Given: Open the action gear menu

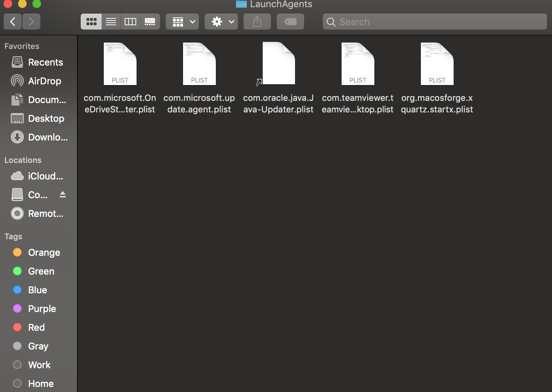Looking at the screenshot, I should (x=221, y=22).
